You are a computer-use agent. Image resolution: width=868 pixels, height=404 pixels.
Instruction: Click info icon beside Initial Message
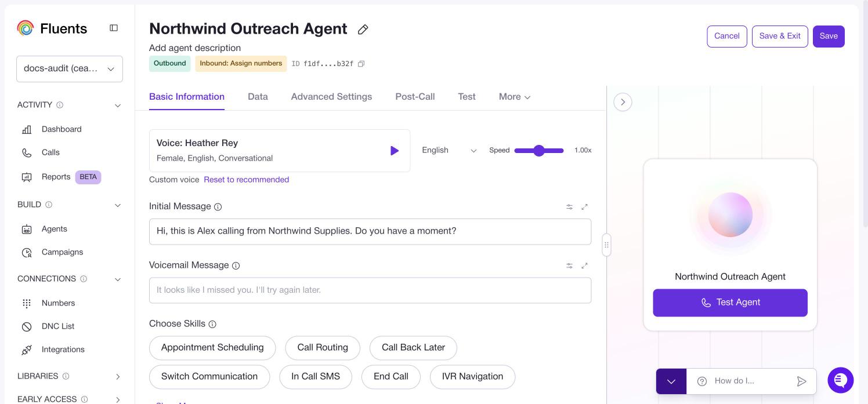point(218,207)
